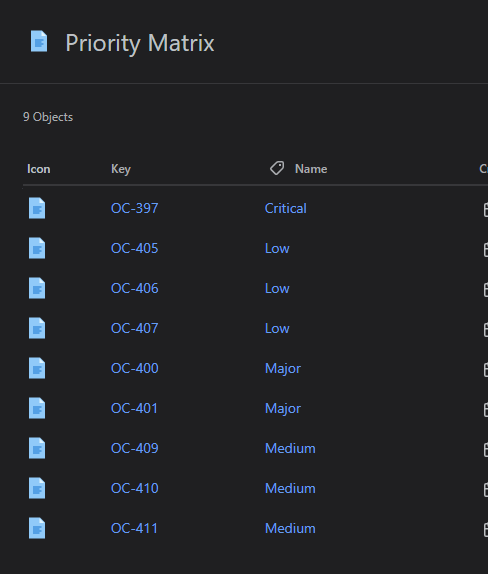Click the Priority Matrix heading text
The width and height of the screenshot is (488, 574).
140,44
